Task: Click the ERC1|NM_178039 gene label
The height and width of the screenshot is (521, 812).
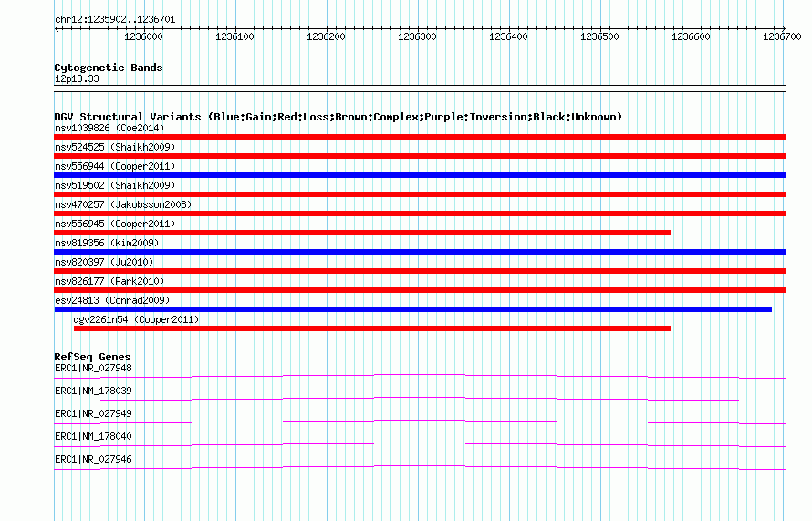Action: click(93, 391)
